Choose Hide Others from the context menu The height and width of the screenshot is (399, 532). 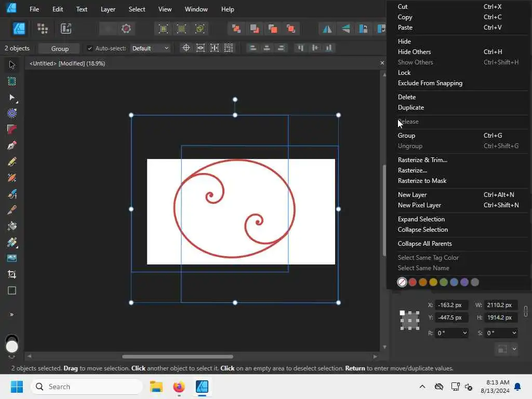point(414,52)
